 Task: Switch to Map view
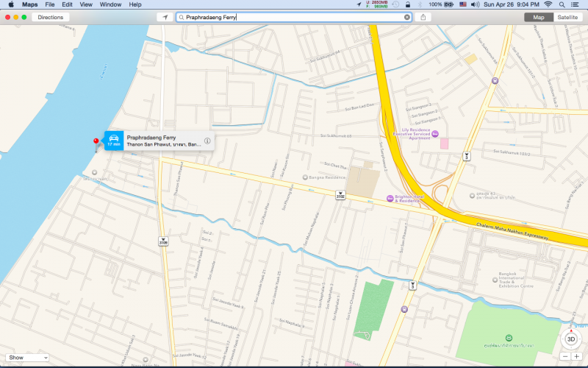[539, 17]
